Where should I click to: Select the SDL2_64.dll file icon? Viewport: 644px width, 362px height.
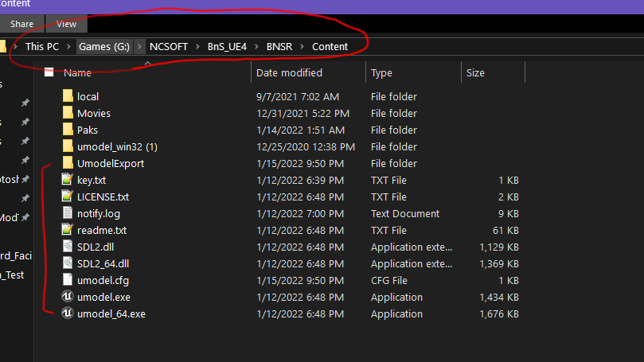click(x=68, y=263)
